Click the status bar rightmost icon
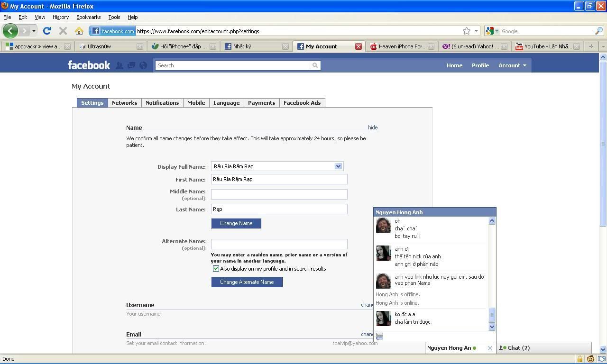The image size is (607, 364). tap(601, 359)
